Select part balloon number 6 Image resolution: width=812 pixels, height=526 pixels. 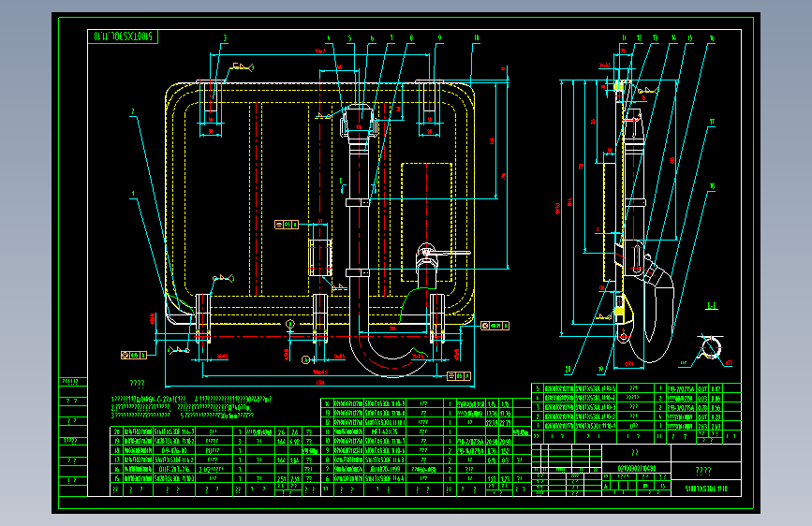coord(371,37)
